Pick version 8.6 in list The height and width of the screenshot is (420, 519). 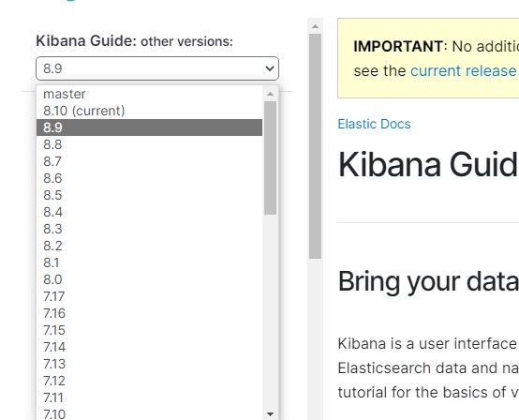[149, 178]
